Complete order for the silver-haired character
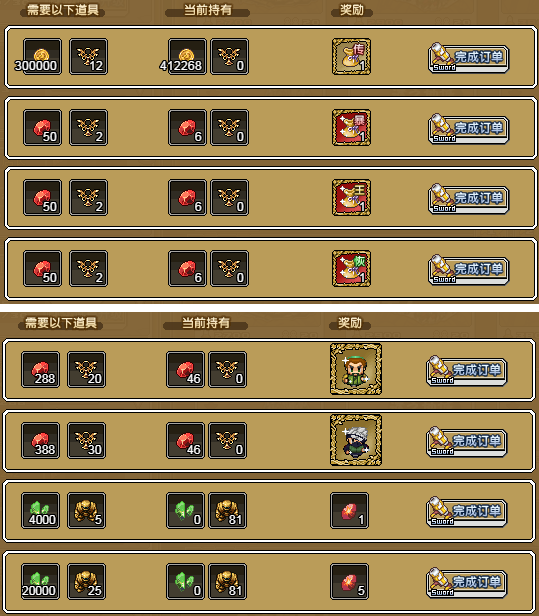Viewport: 539px width, 616px height. [467, 442]
